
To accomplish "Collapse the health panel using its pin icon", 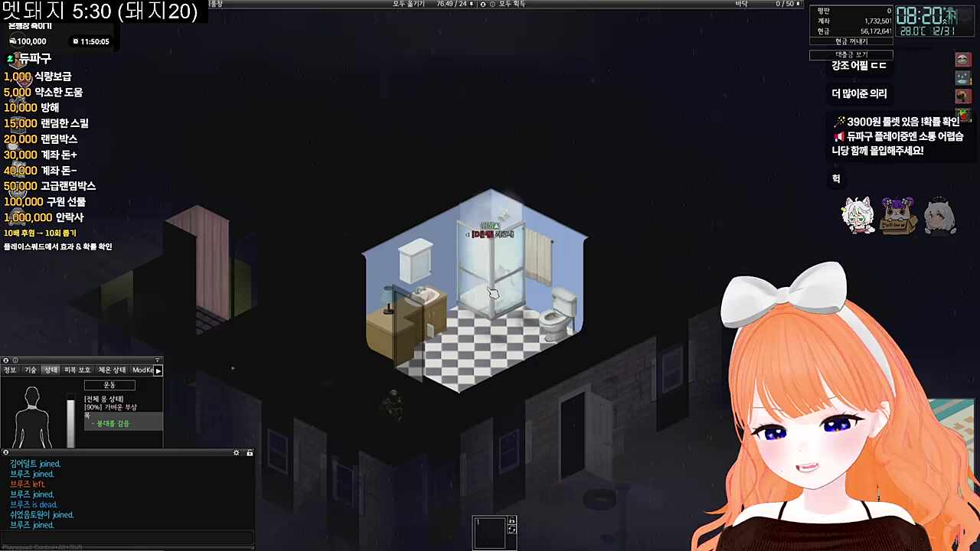I will coord(158,360).
